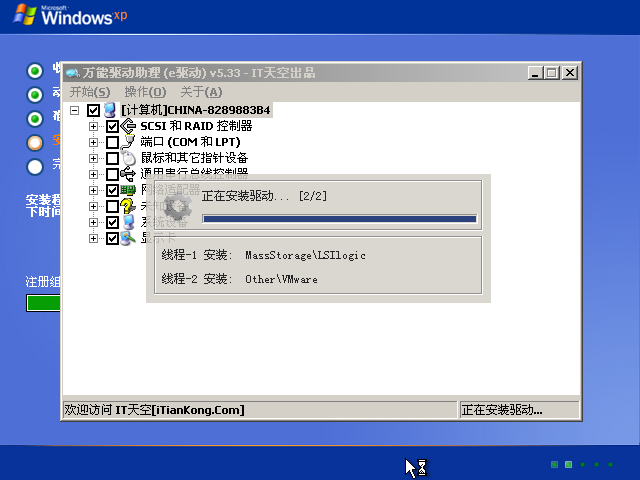Expand the 鼠标和其它指针设备 node
The image size is (640, 480).
click(x=93, y=158)
